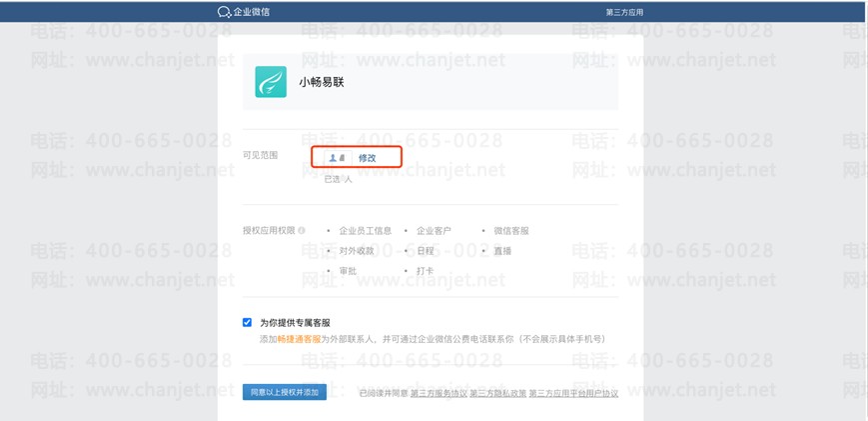Click the 企业微信 logo in header

click(244, 12)
